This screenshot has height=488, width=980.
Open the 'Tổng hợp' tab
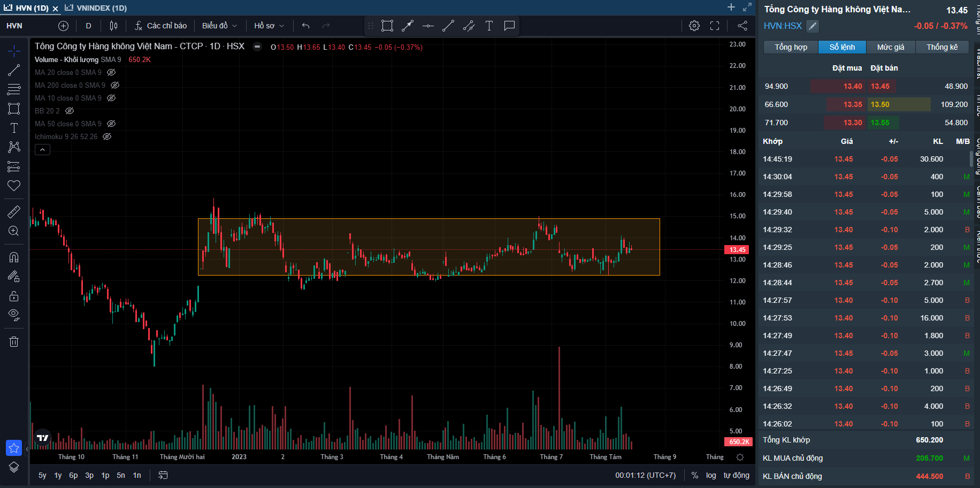pyautogui.click(x=791, y=47)
